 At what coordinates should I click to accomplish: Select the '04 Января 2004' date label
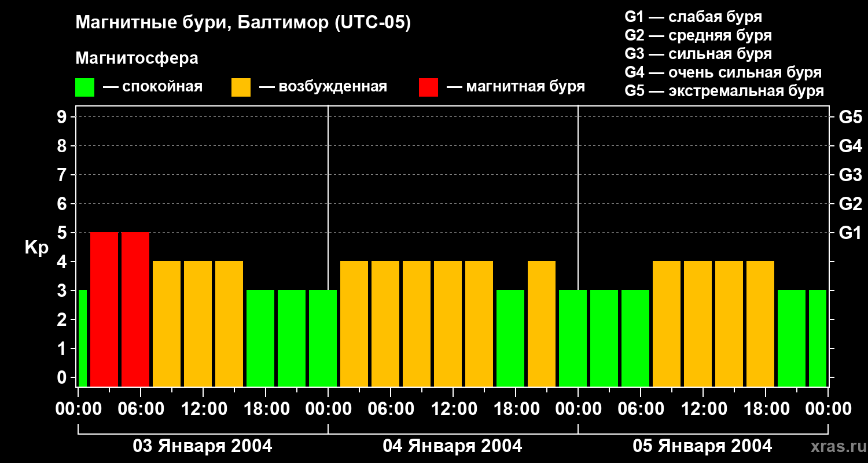[453, 446]
